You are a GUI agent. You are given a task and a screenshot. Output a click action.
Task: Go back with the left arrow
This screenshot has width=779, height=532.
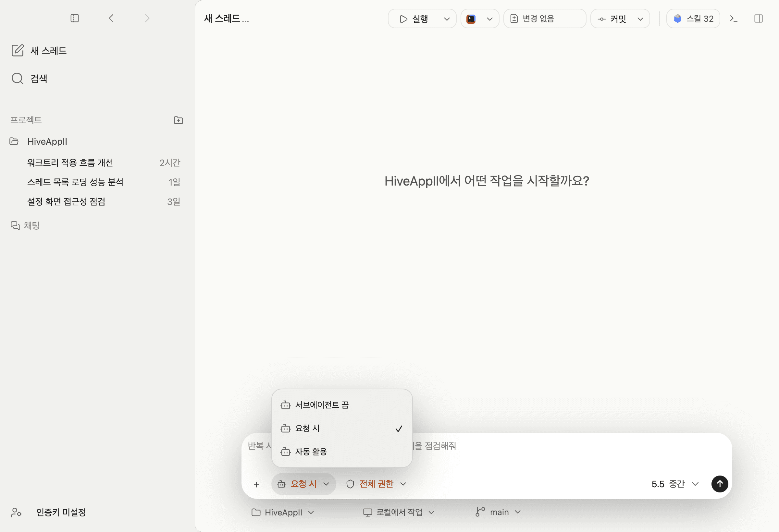click(x=111, y=18)
